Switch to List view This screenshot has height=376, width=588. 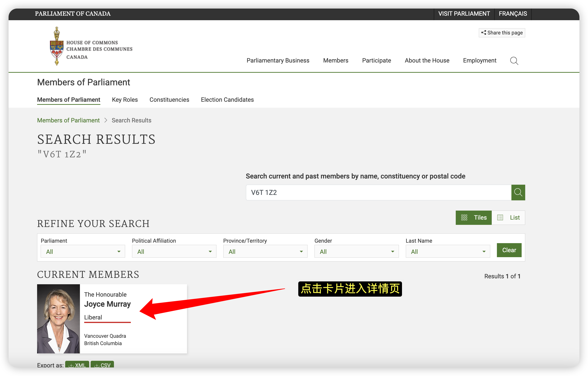(x=508, y=217)
